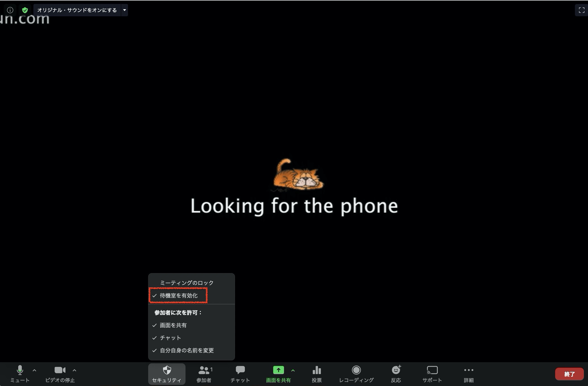The width and height of the screenshot is (588, 386).
Task: Click the red 終了 end button
Action: pyautogui.click(x=569, y=374)
